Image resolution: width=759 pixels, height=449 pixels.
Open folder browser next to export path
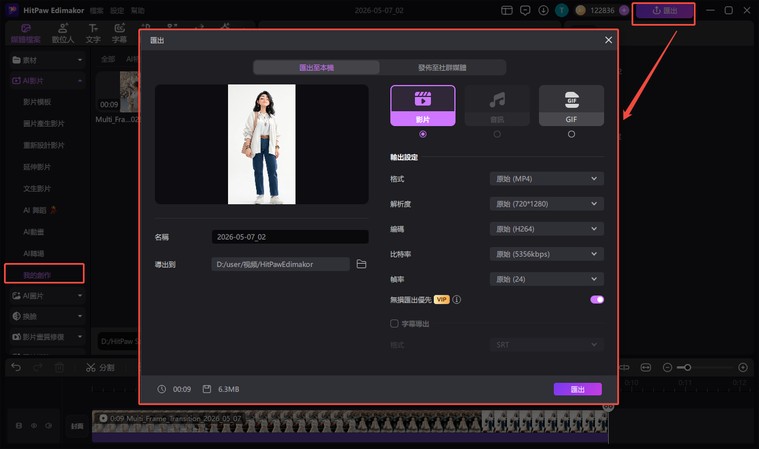click(x=361, y=264)
